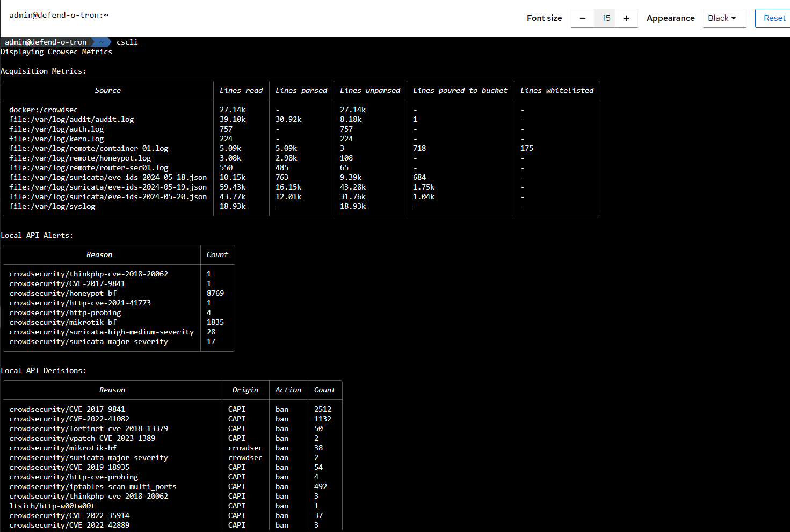The image size is (790, 532).
Task: Click the Lines read column header
Action: (x=241, y=90)
